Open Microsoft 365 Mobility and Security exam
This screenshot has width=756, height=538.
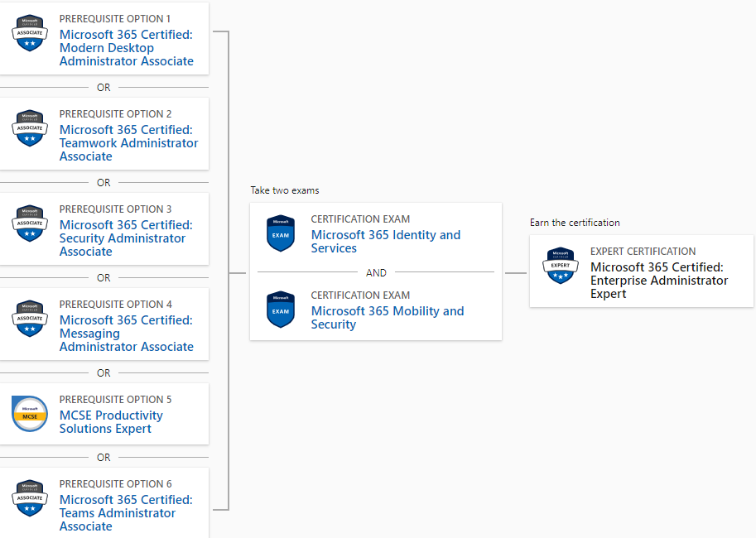point(388,318)
